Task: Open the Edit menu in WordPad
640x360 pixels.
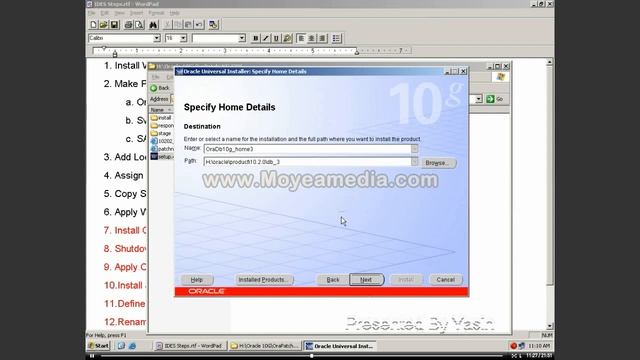Action: (x=104, y=13)
